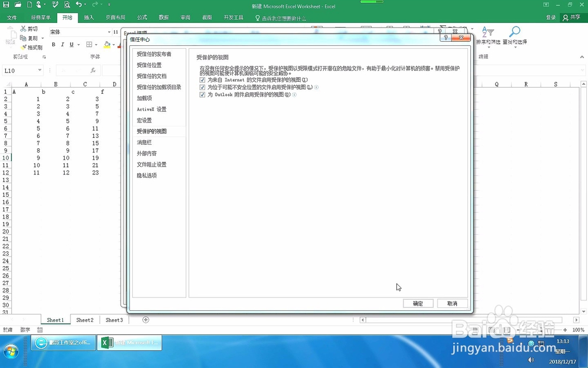Toggle Underline formatting button
588x368 pixels.
pyautogui.click(x=71, y=44)
